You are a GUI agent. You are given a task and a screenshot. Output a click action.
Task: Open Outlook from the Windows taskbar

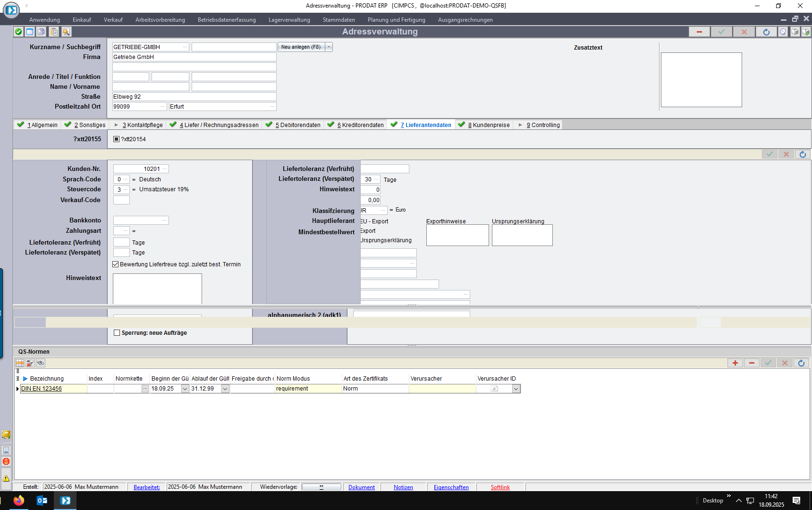coord(42,501)
